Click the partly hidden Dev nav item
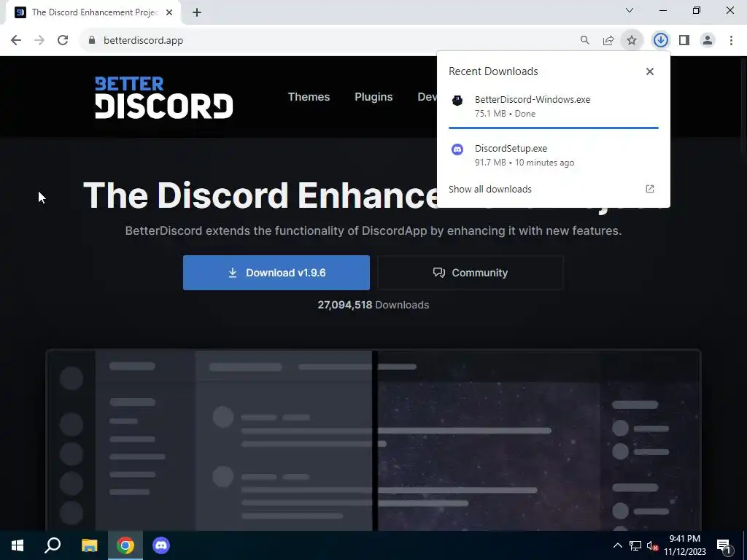The height and width of the screenshot is (560, 747). click(x=427, y=97)
